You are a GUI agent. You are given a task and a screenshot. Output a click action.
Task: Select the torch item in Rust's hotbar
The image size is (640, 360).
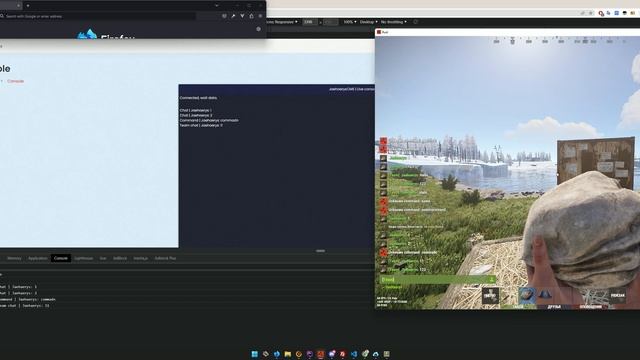pyautogui.click(x=545, y=295)
